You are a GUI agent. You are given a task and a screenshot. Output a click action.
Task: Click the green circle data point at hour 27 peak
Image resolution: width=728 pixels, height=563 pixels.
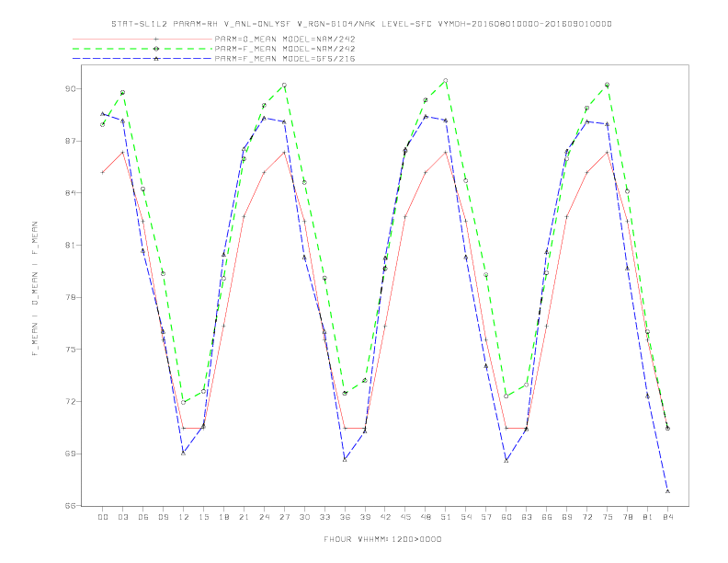point(284,85)
